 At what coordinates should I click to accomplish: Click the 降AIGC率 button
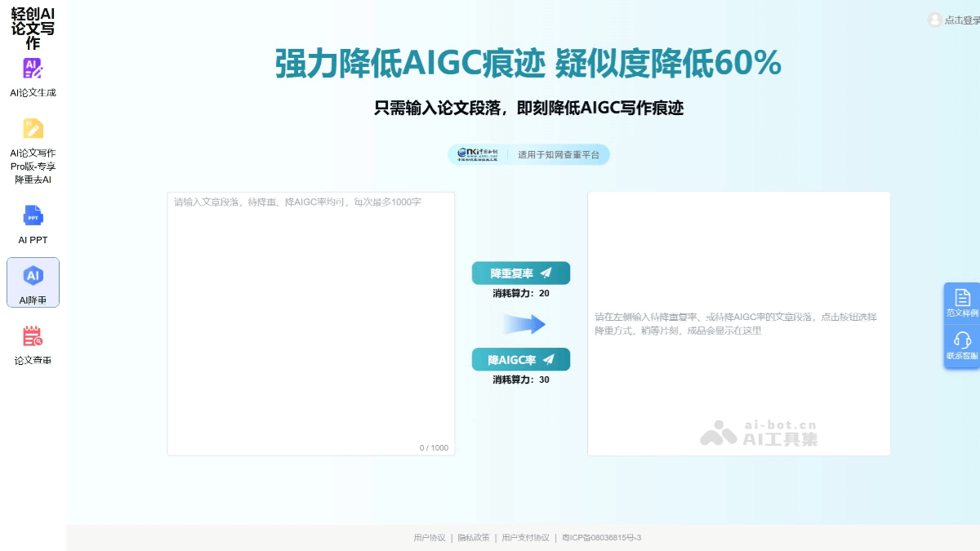tap(521, 359)
